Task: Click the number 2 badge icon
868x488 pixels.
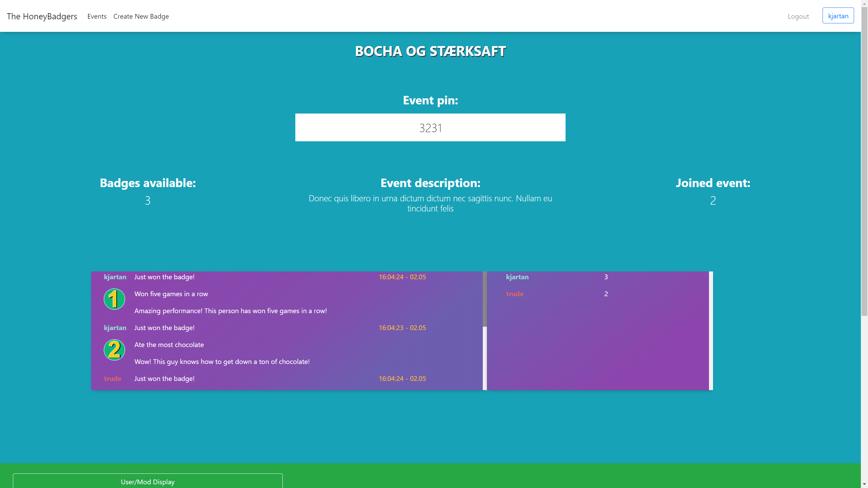Action: (114, 350)
